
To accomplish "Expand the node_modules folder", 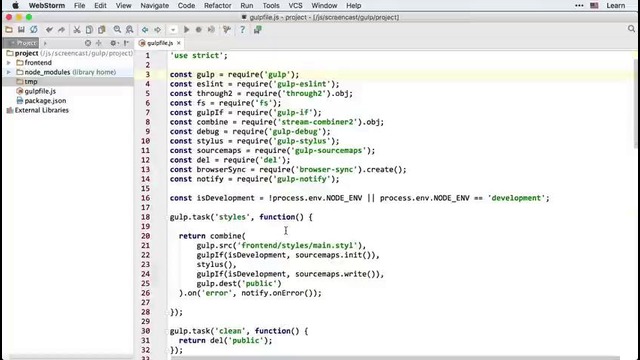I will point(9,72).
